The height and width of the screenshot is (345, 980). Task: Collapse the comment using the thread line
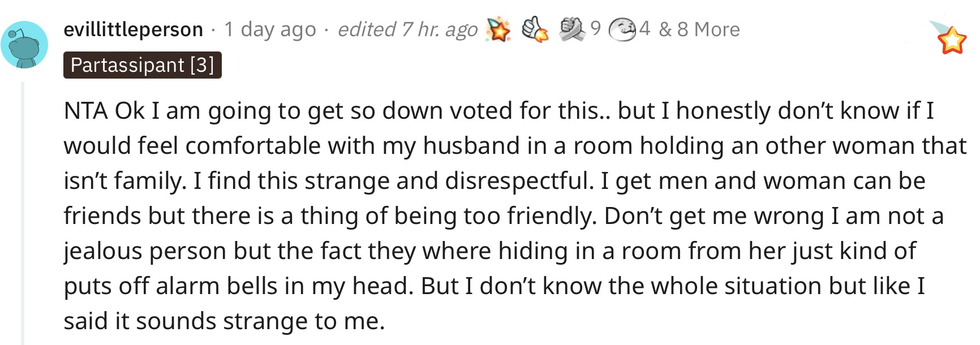click(23, 213)
